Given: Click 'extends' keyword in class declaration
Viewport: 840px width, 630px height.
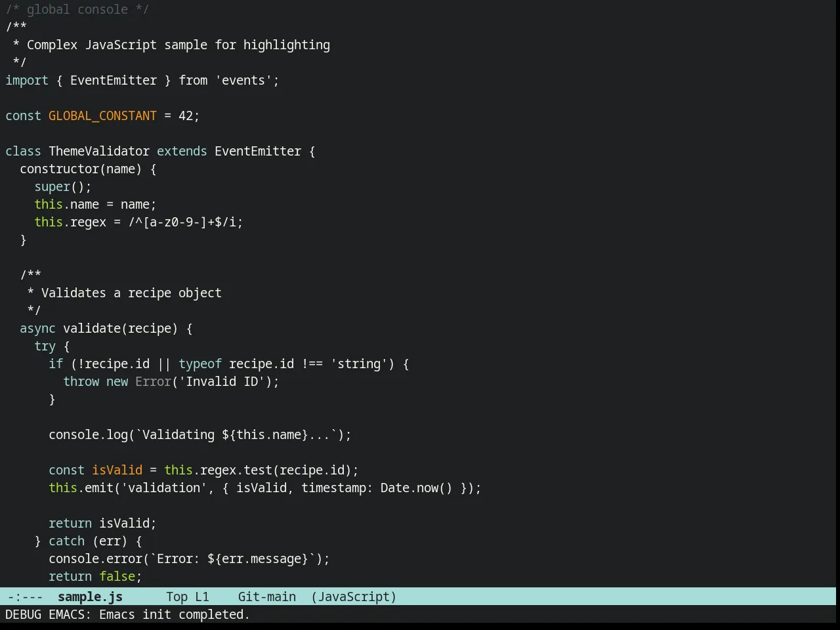Looking at the screenshot, I should pyautogui.click(x=182, y=151).
